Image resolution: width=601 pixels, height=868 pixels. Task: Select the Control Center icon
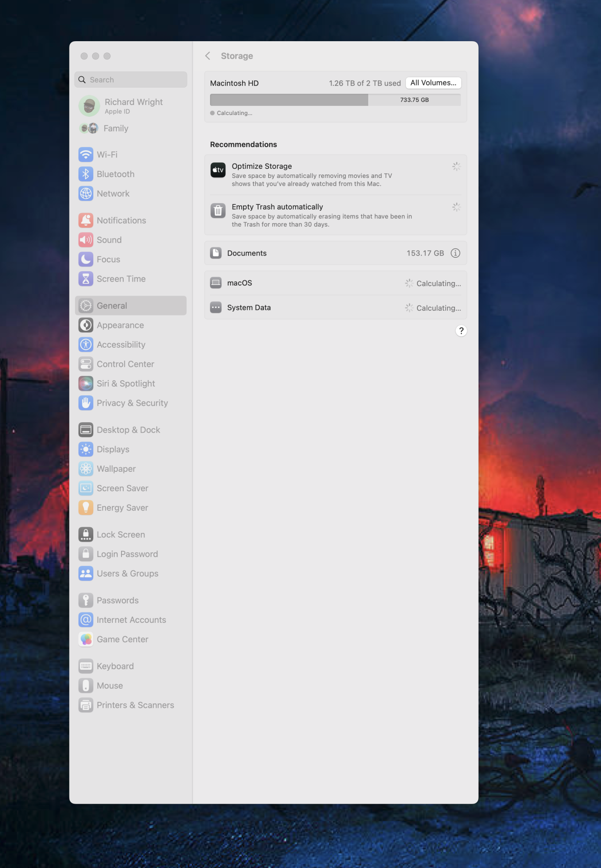[86, 364]
